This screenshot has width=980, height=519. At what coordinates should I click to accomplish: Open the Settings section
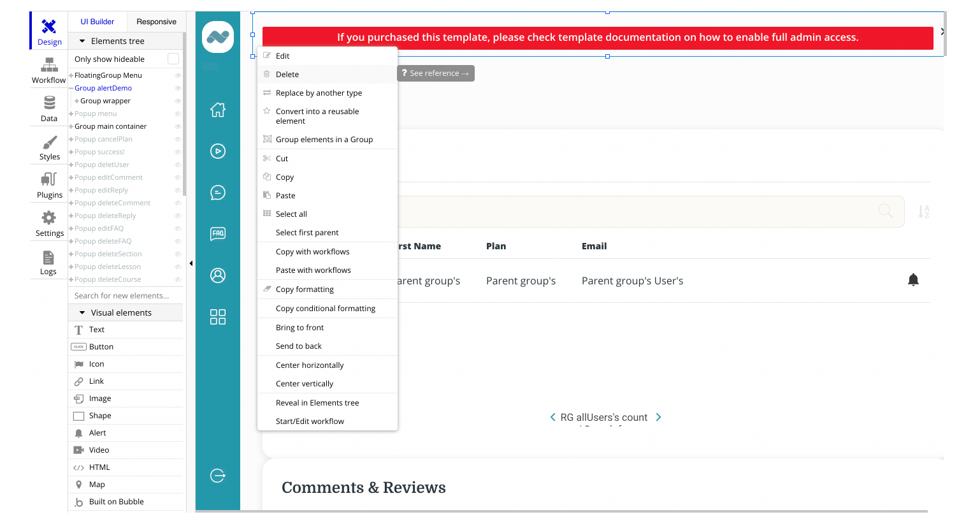tap(49, 223)
